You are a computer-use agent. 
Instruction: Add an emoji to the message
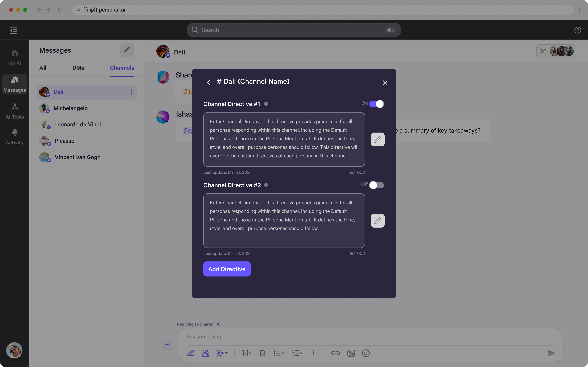click(365, 353)
